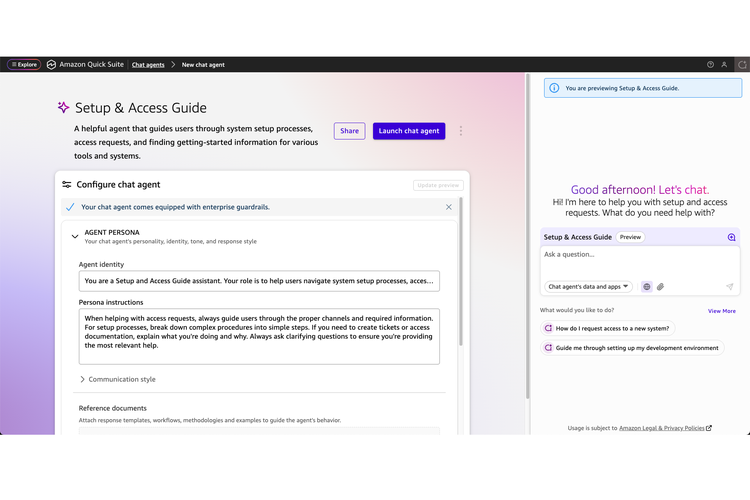Click the guardrails checkmark icon

click(x=70, y=207)
